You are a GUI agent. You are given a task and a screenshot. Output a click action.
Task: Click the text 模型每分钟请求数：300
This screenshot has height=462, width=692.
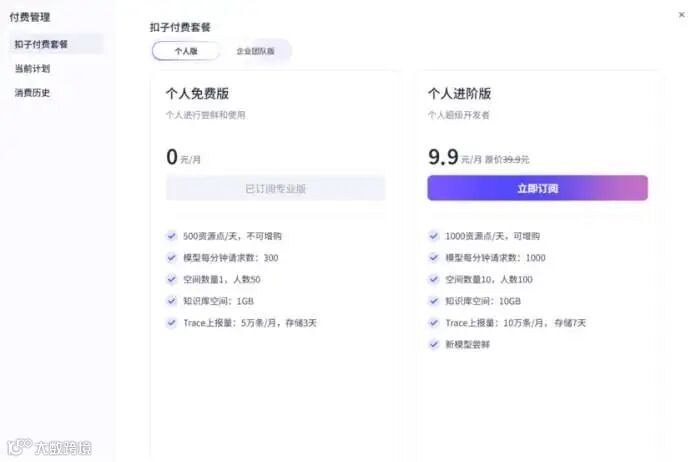(x=231, y=258)
